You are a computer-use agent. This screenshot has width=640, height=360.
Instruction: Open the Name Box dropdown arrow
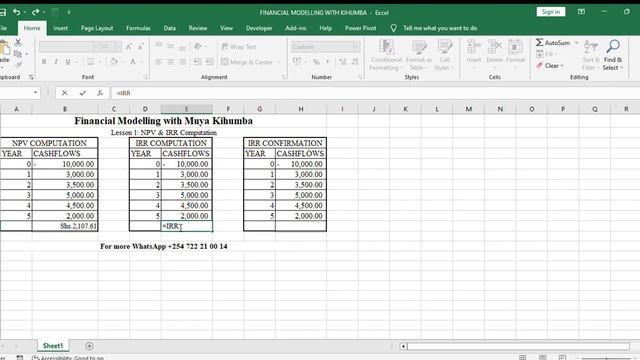point(35,93)
